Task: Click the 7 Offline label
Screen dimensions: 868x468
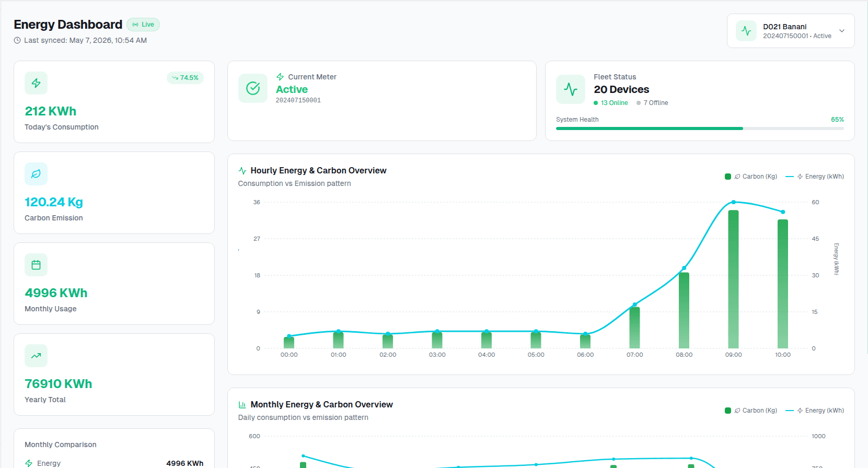Action: point(656,103)
